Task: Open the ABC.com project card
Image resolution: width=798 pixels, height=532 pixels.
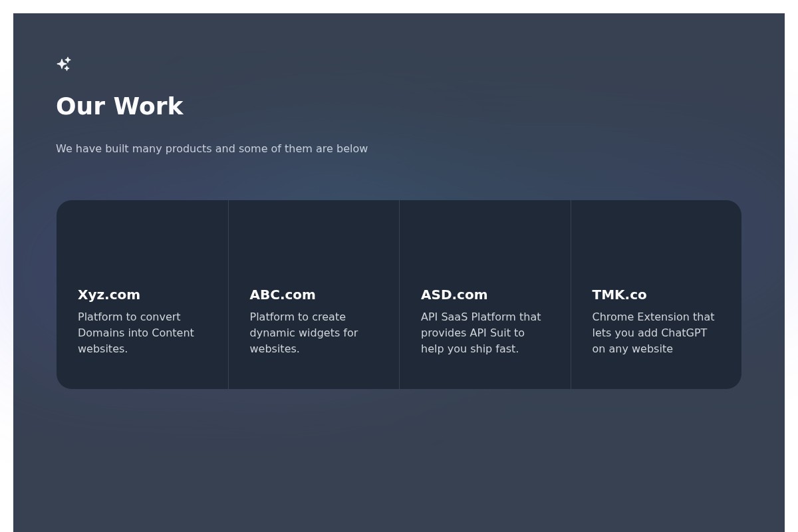Action: [282, 295]
